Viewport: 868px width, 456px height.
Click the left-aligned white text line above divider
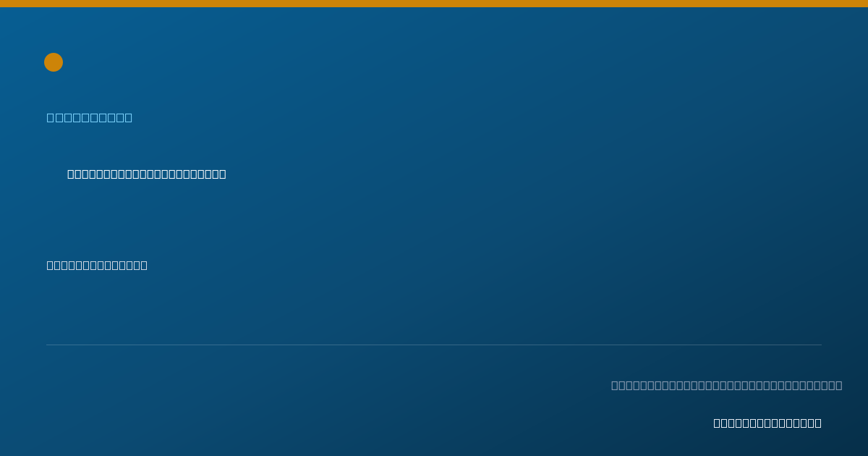tap(97, 265)
